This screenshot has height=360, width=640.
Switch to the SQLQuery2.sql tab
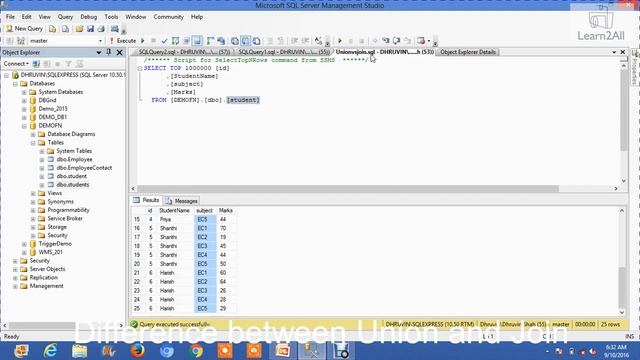coord(184,52)
